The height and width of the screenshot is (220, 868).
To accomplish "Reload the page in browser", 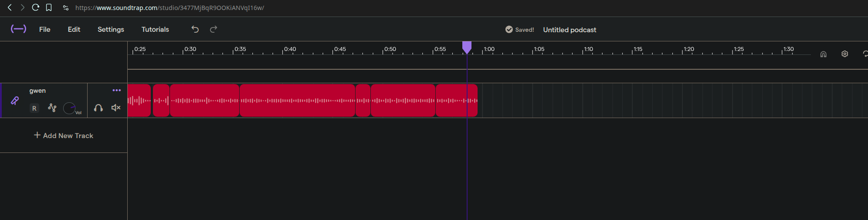I will tap(36, 7).
